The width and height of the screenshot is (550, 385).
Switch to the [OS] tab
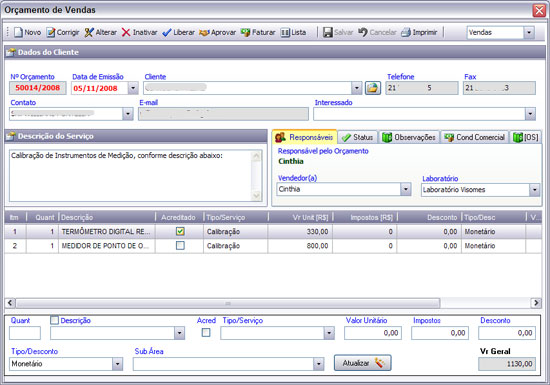point(525,137)
